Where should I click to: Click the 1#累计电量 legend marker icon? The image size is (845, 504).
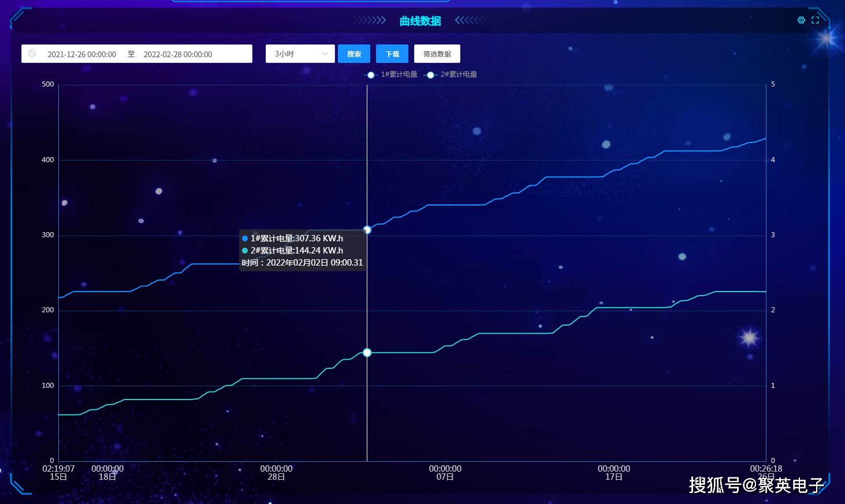[x=371, y=75]
